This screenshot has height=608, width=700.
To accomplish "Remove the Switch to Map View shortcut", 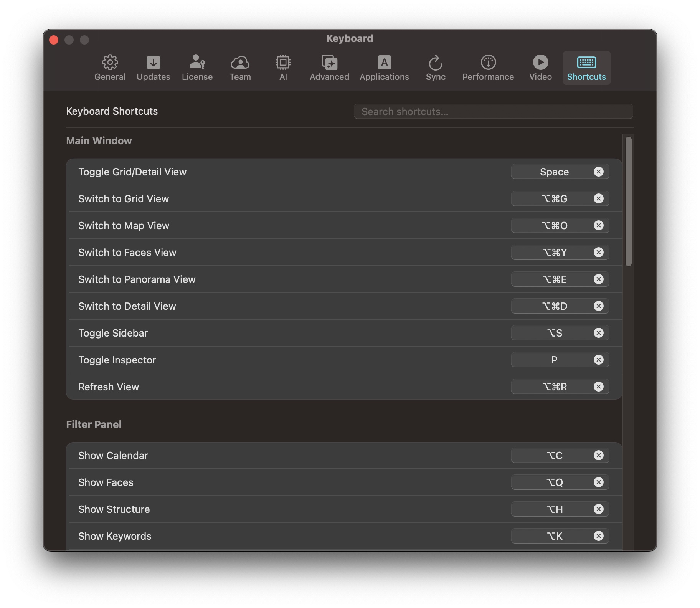I will click(598, 225).
